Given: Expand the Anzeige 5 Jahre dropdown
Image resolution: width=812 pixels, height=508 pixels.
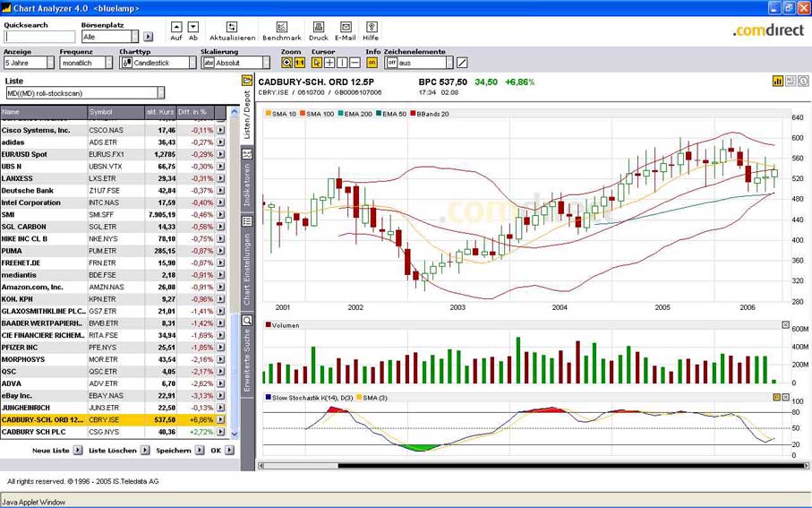Looking at the screenshot, I should 50,64.
